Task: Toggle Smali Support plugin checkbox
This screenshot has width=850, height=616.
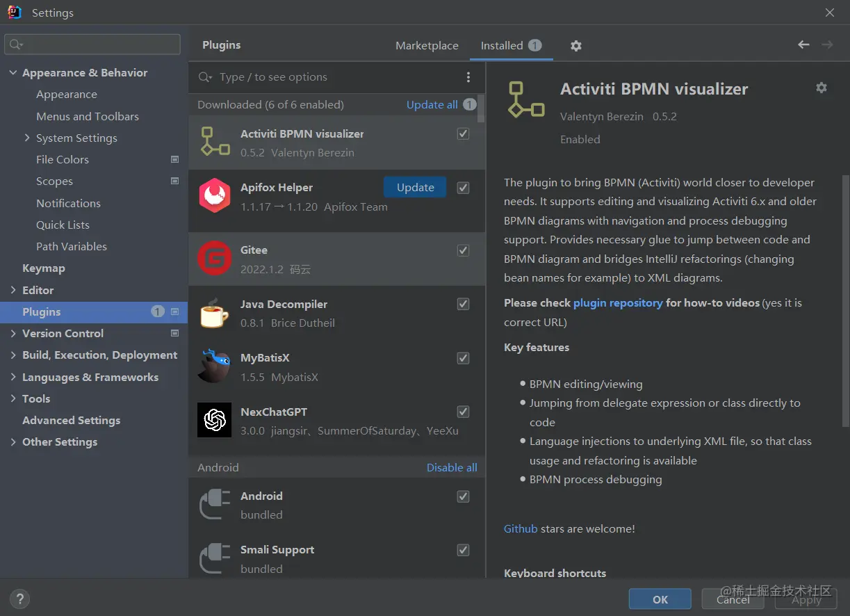Action: [463, 550]
